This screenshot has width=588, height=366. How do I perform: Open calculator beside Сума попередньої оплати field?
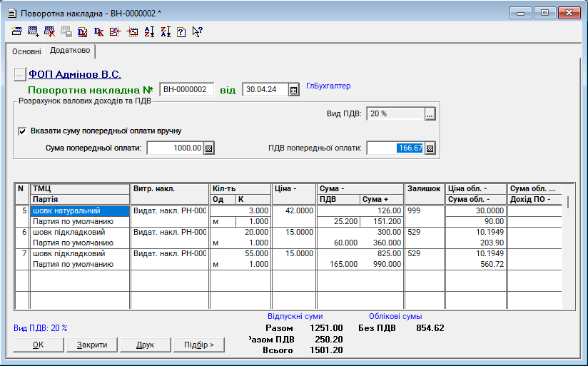[209, 148]
